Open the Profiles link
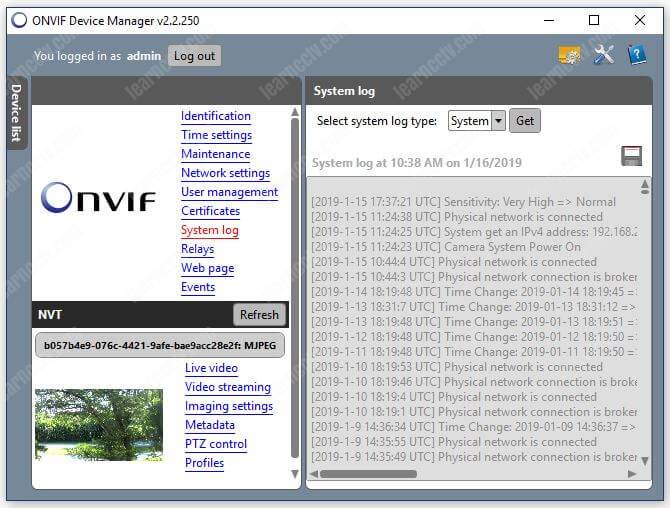 [204, 463]
